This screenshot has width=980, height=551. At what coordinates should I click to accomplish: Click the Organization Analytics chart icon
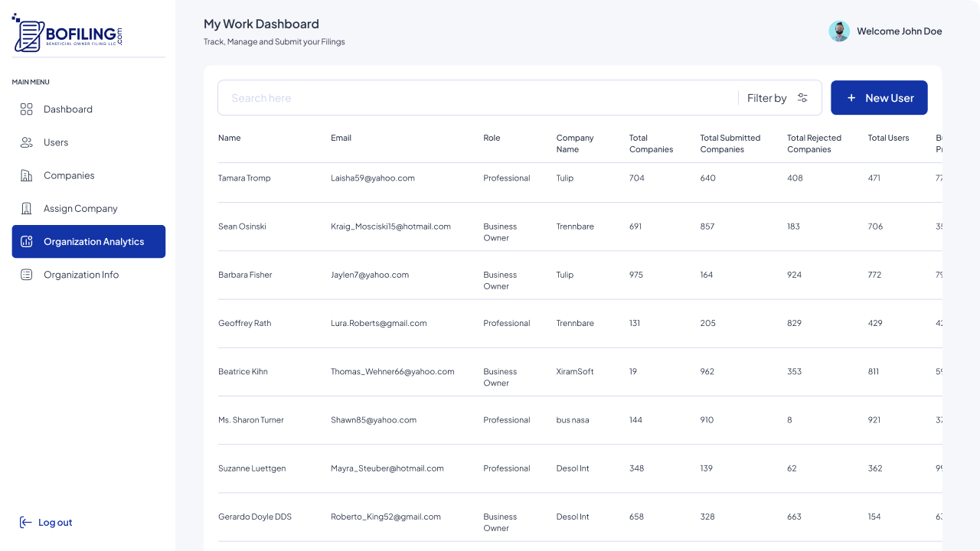point(27,242)
